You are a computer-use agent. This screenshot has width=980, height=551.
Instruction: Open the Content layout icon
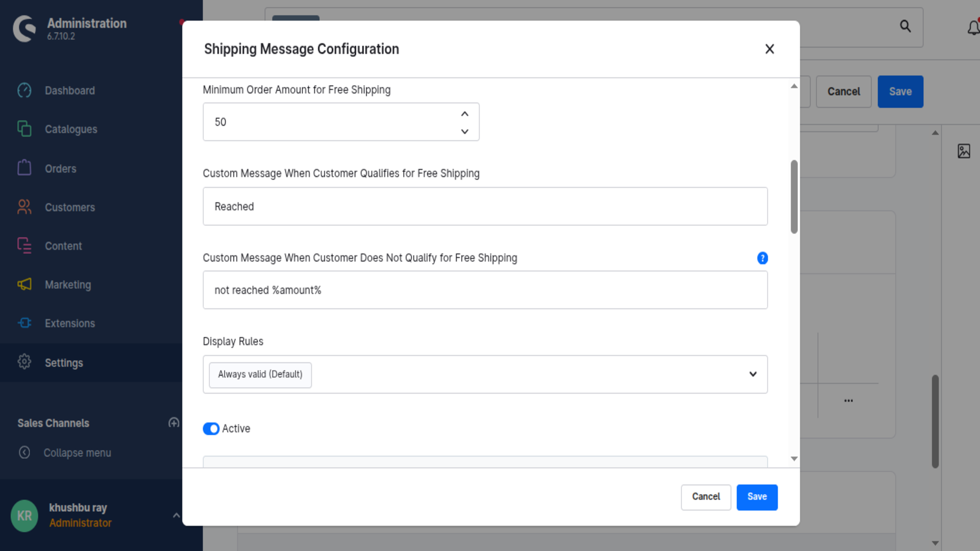coord(24,245)
